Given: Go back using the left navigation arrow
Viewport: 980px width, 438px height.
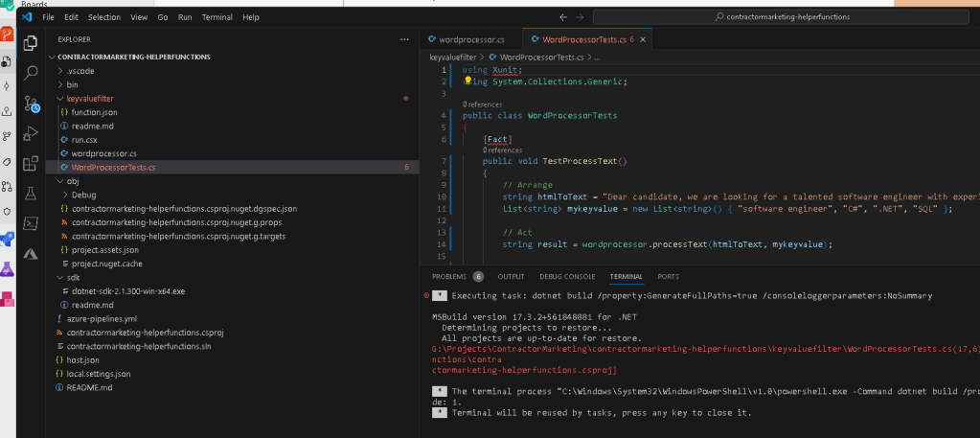Looking at the screenshot, I should 563,17.
